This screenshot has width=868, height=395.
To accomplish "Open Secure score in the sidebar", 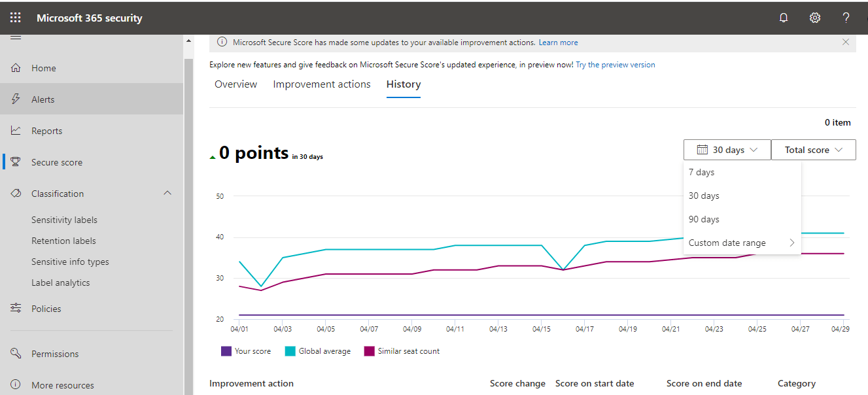I will click(92, 162).
